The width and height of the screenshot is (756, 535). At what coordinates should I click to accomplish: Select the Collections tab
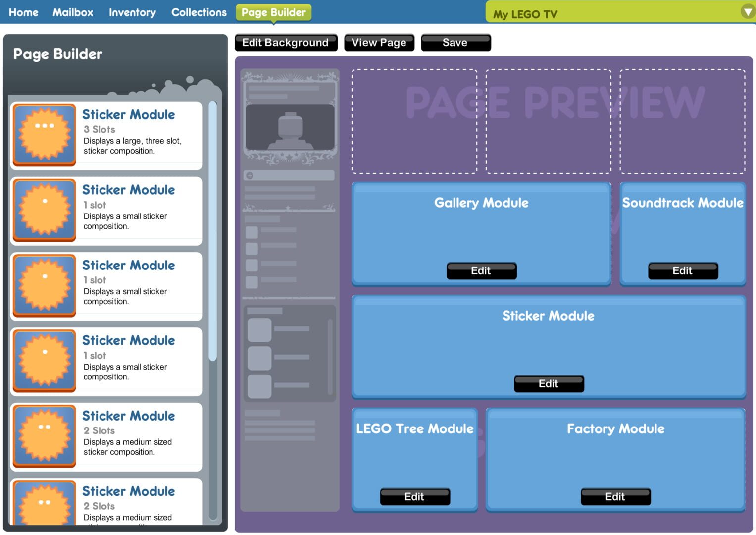199,12
